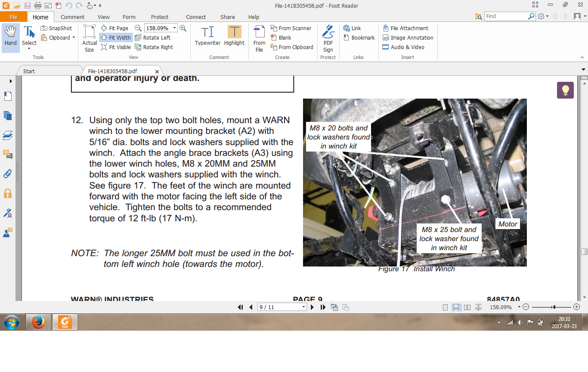Image resolution: width=588 pixels, height=372 pixels.
Task: Toggle Fit Width view
Action: (116, 37)
